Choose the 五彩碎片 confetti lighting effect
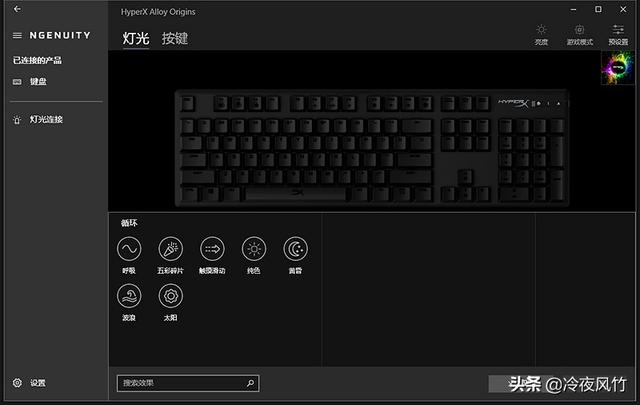Viewport: 640px width, 405px height. pos(171,249)
